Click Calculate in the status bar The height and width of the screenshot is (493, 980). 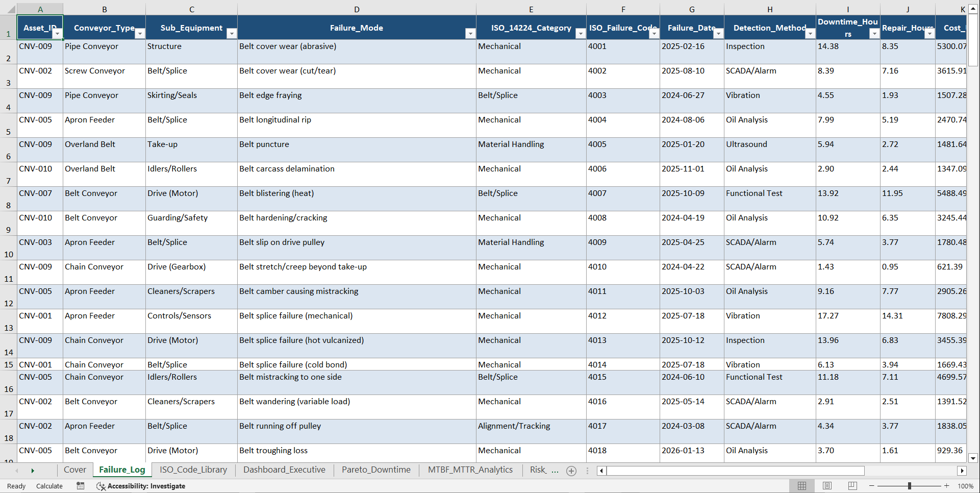point(49,486)
